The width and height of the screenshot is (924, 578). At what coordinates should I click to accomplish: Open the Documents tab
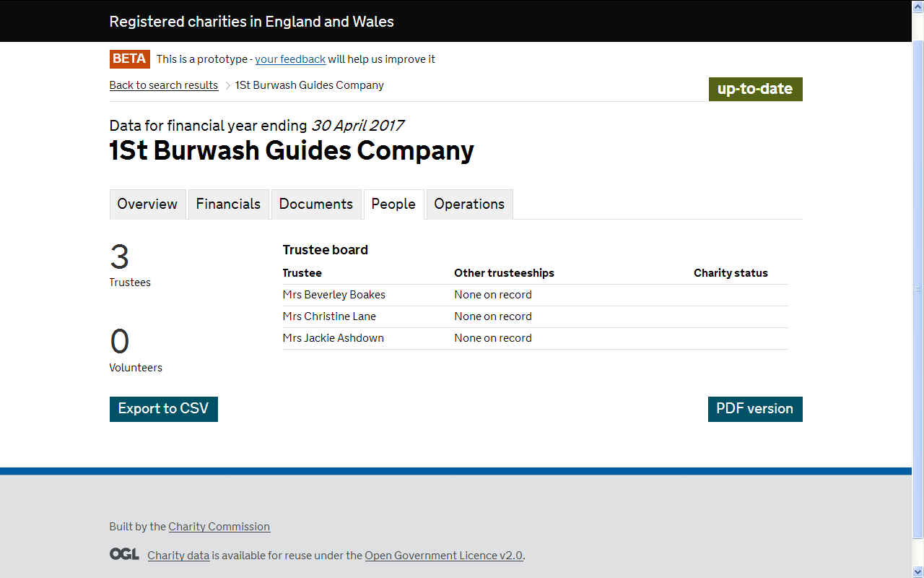click(x=316, y=204)
